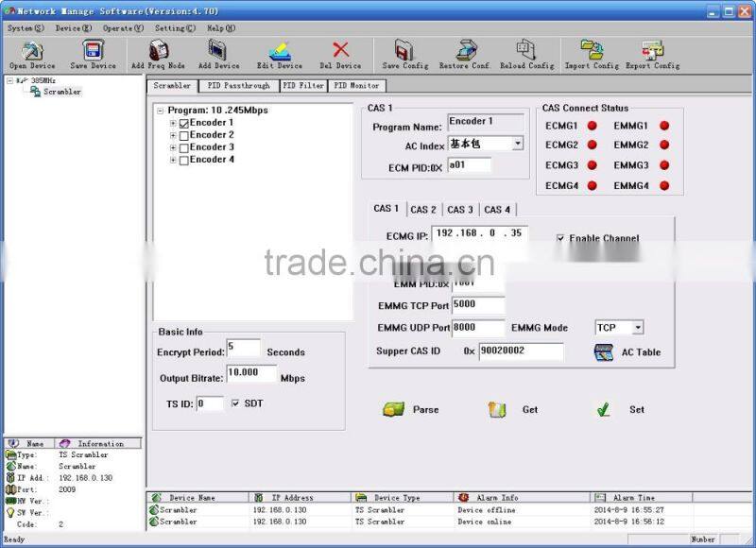Click the EMMG UDP Port field

coord(478,328)
